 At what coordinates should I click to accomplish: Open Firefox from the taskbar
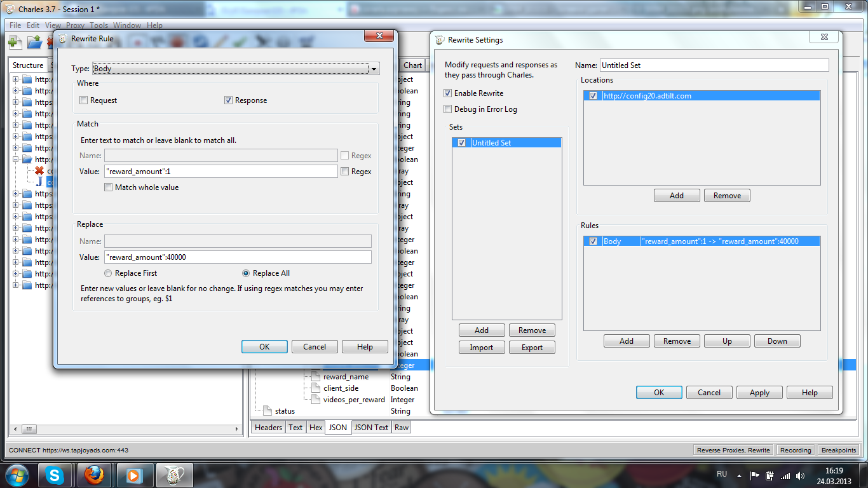[94, 475]
